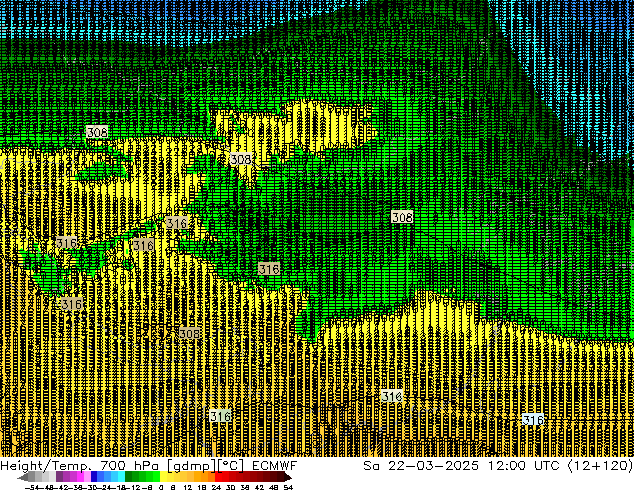
Task: Select the bright red swatch above the 24 label
Action: tap(218, 477)
